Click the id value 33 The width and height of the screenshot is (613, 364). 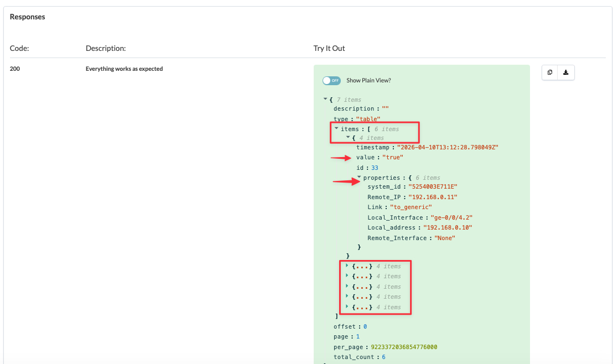375,168
